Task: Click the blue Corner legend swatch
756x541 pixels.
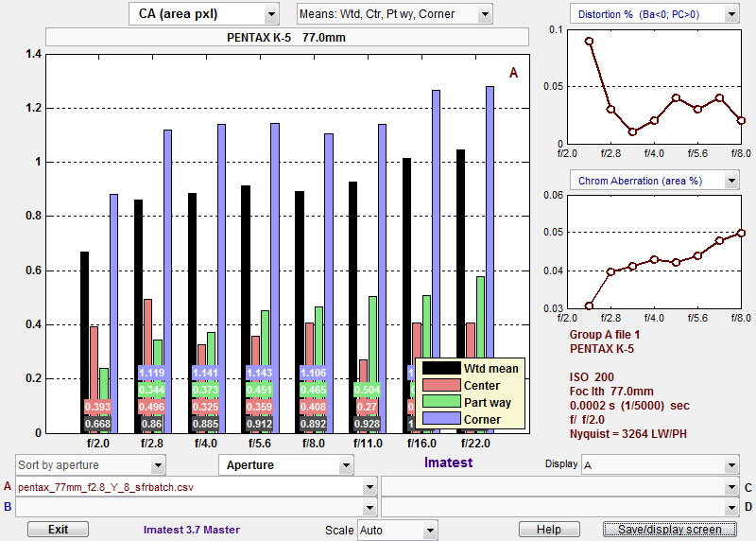Action: click(441, 419)
